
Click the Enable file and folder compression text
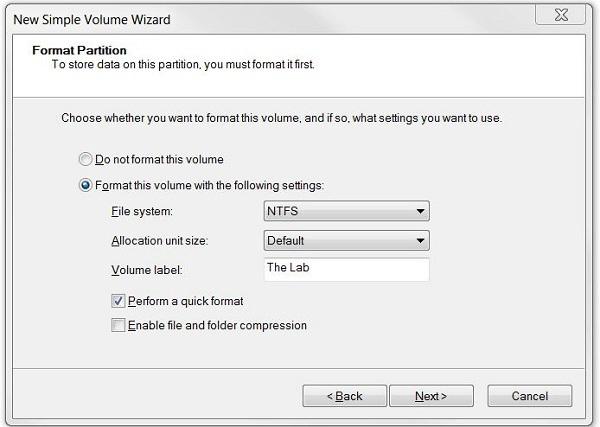(217, 325)
